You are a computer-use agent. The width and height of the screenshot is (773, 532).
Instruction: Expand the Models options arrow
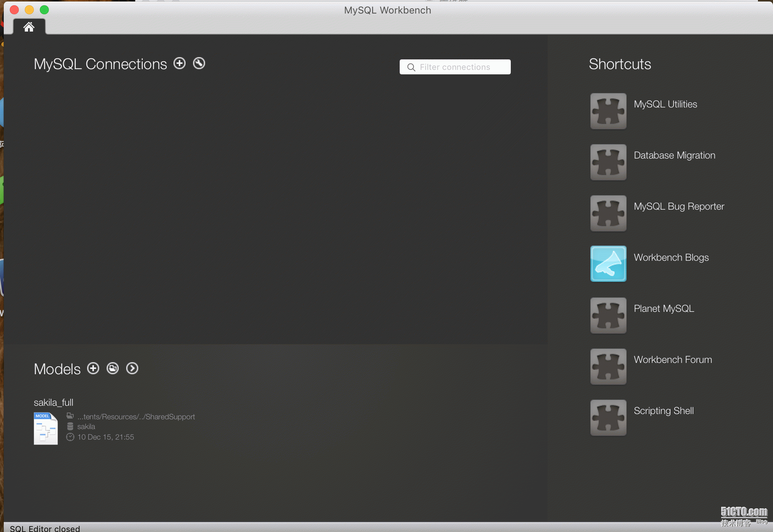click(132, 368)
